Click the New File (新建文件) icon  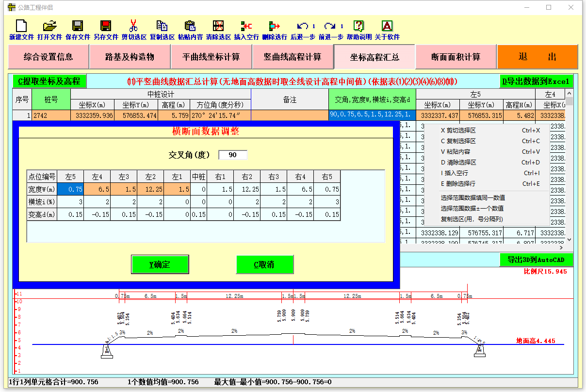[21, 26]
